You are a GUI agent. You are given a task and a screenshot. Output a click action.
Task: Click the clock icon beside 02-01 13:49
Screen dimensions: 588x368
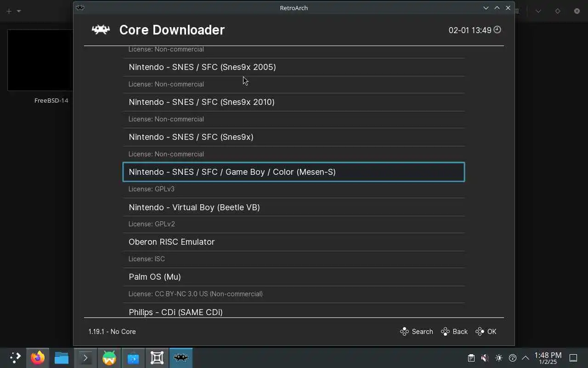tap(497, 30)
